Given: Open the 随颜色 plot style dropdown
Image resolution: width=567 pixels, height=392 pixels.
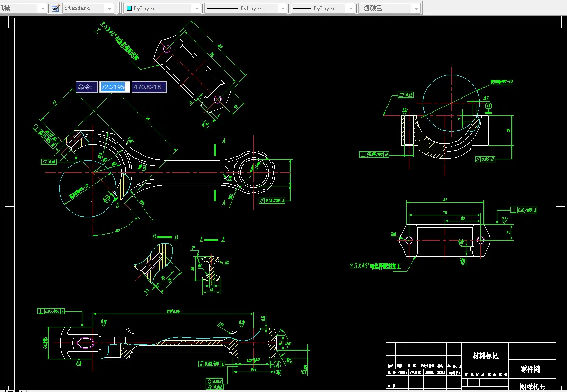Looking at the screenshot, I should point(390,8).
